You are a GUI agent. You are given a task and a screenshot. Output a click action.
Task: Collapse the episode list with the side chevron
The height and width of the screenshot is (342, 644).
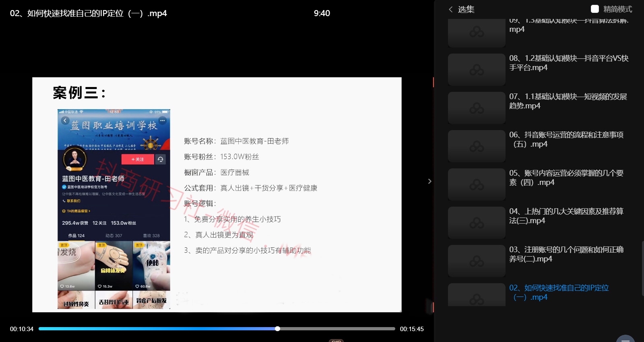tap(429, 181)
